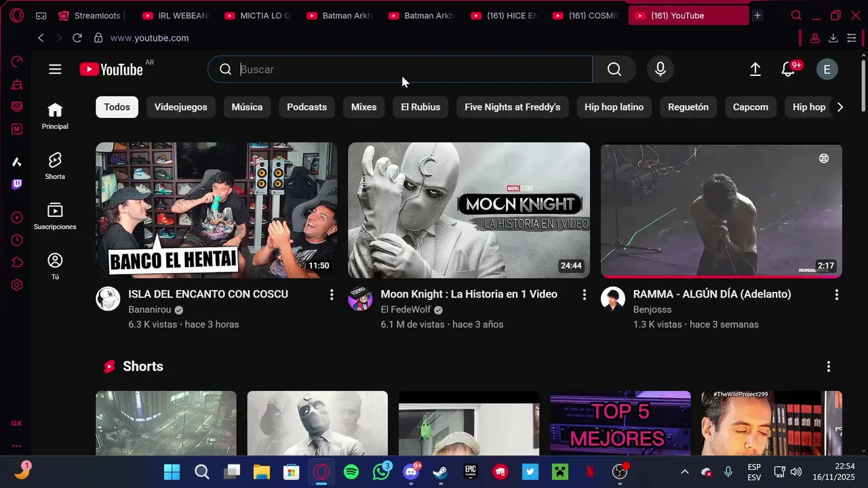Go to Shorts in YouTube sidebar
868x488 pixels.
click(55, 166)
